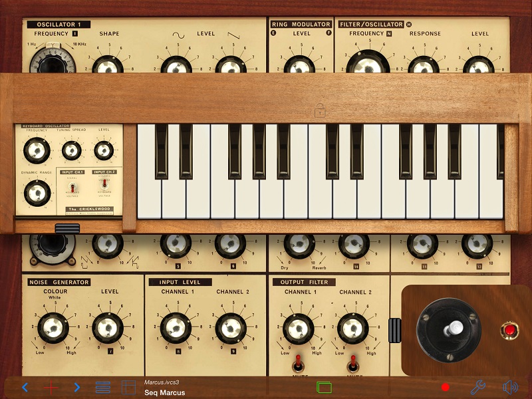Click the Oscillator 1 sawtooth Level knob
The width and height of the screenshot is (532, 399).
click(x=231, y=65)
